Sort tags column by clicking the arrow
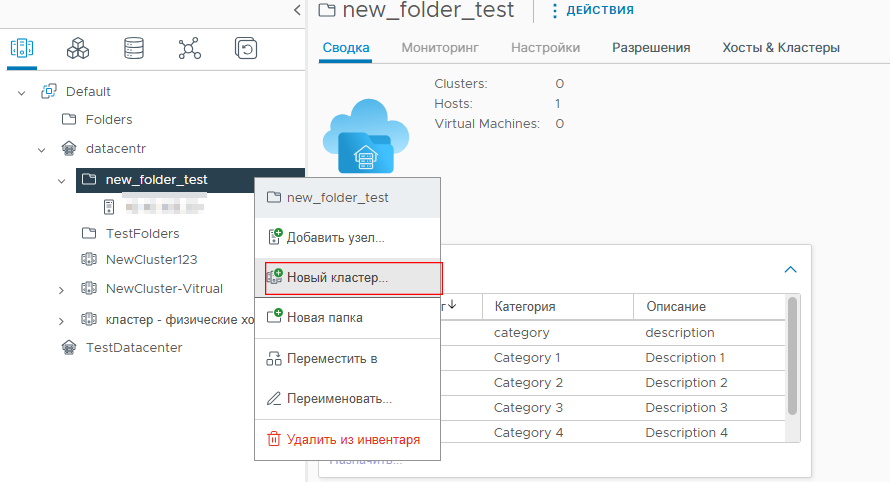The width and height of the screenshot is (890, 482). [452, 305]
